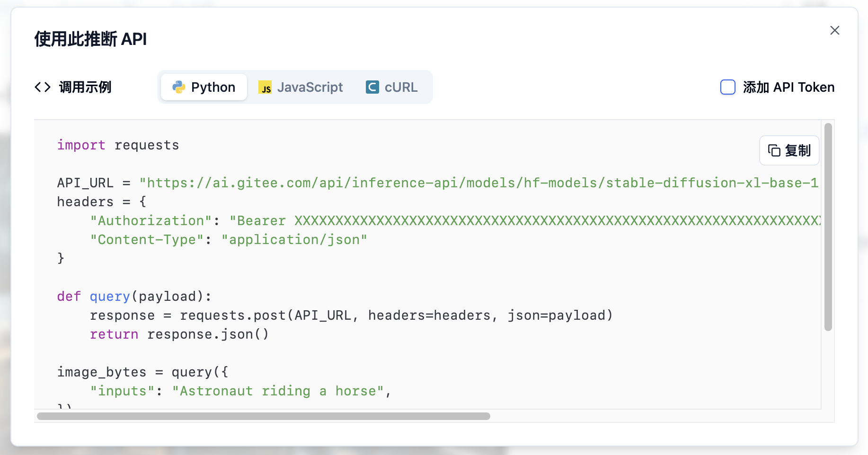Close the inference API dialog

click(834, 30)
